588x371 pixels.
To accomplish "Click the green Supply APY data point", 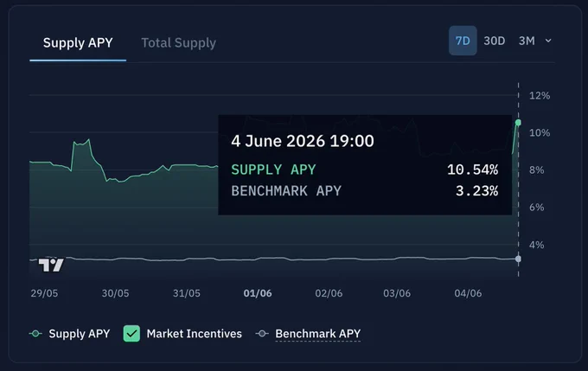I will [518, 123].
